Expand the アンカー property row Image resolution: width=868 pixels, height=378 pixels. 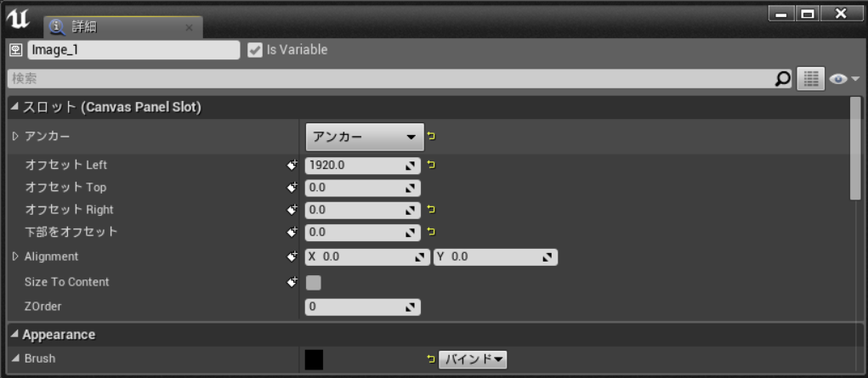point(15,136)
